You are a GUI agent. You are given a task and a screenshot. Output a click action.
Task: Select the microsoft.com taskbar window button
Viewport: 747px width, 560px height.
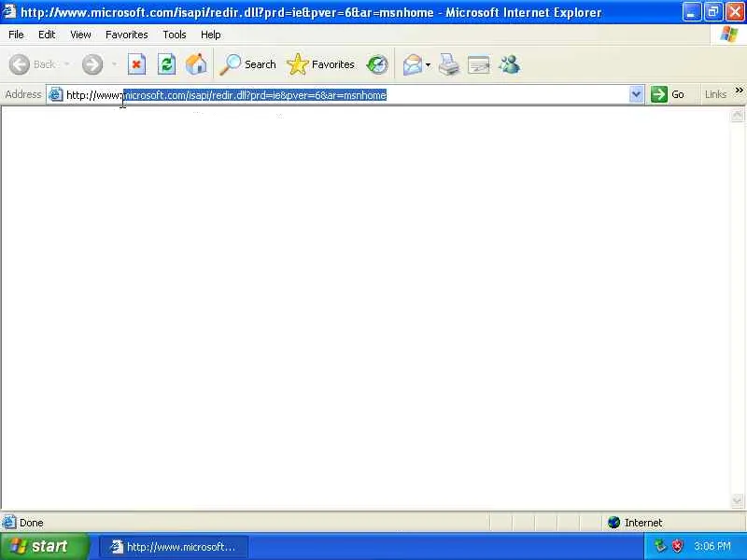[x=174, y=547]
